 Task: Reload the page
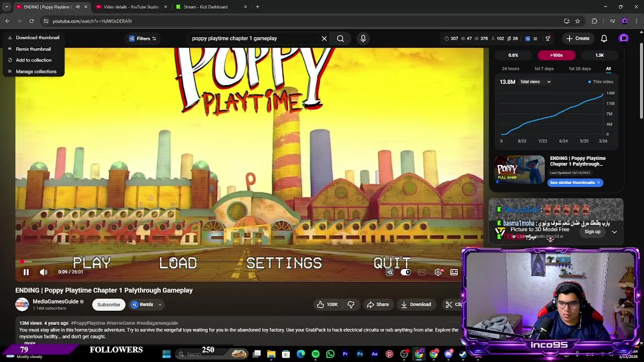coord(31,21)
